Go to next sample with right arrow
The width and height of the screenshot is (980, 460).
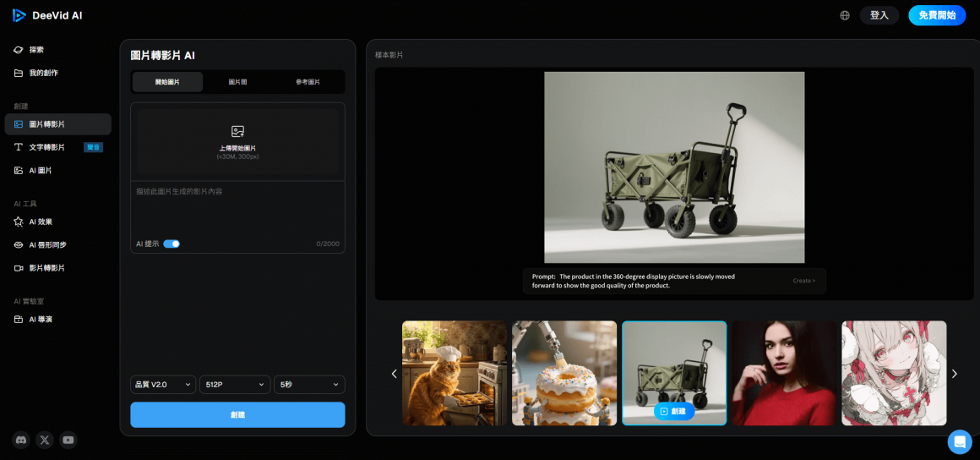pyautogui.click(x=955, y=374)
